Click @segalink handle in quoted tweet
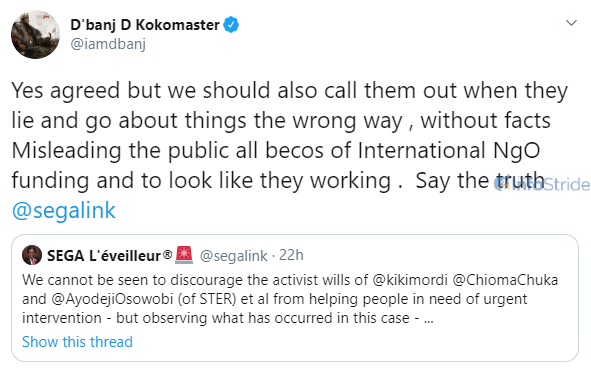This screenshot has height=368, width=591. [x=234, y=256]
